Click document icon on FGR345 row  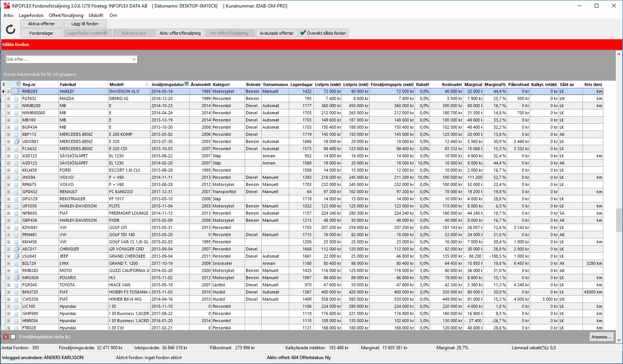point(16,285)
